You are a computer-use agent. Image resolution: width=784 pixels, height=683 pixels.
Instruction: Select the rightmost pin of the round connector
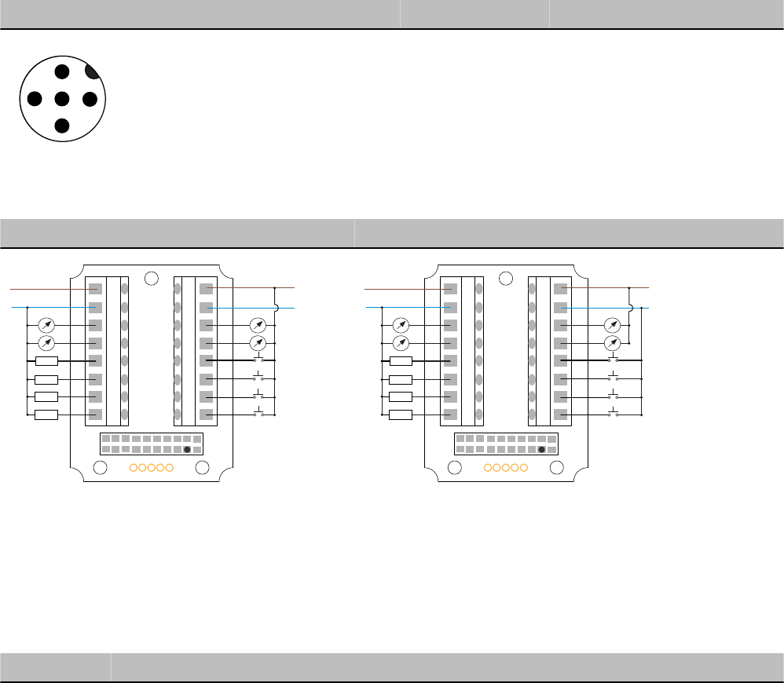[x=90, y=99]
